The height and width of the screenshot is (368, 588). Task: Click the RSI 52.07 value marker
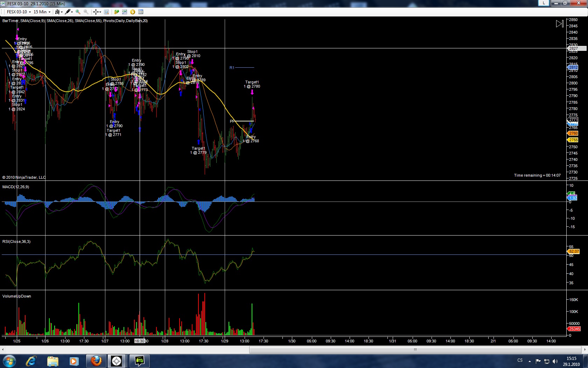pyautogui.click(x=573, y=251)
